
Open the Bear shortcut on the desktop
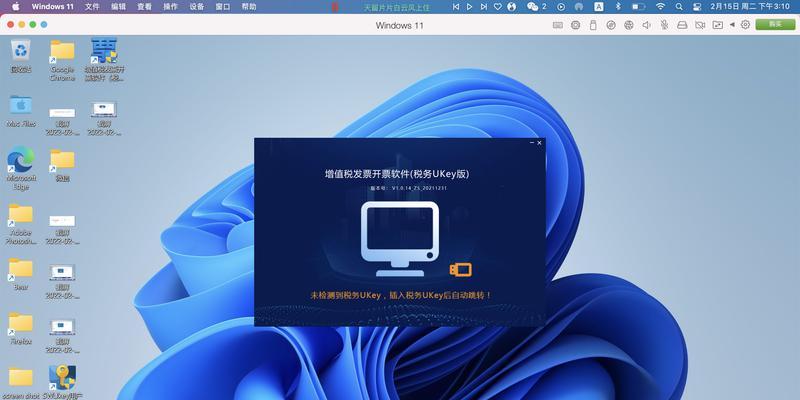coord(21,268)
